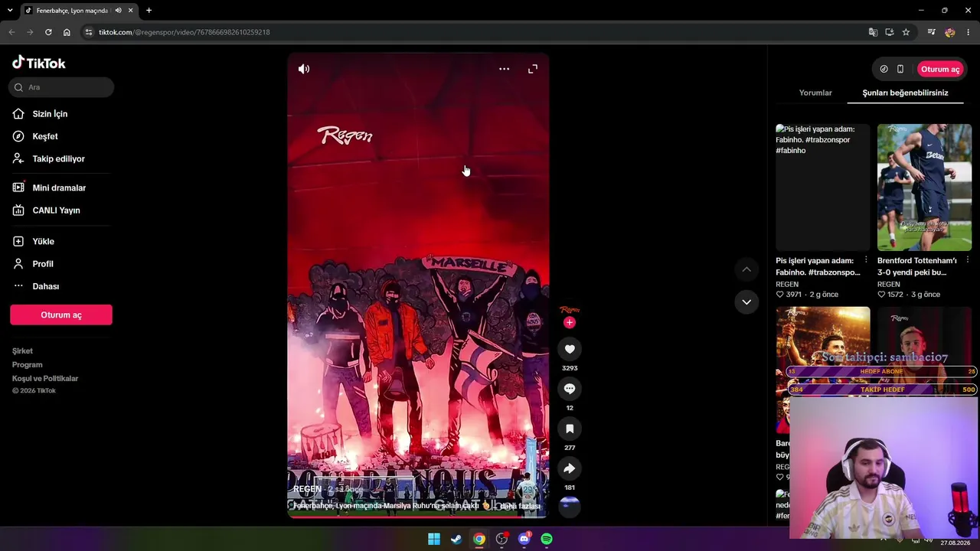Expand the Program footer section
The width and height of the screenshot is (980, 551).
pyautogui.click(x=27, y=365)
